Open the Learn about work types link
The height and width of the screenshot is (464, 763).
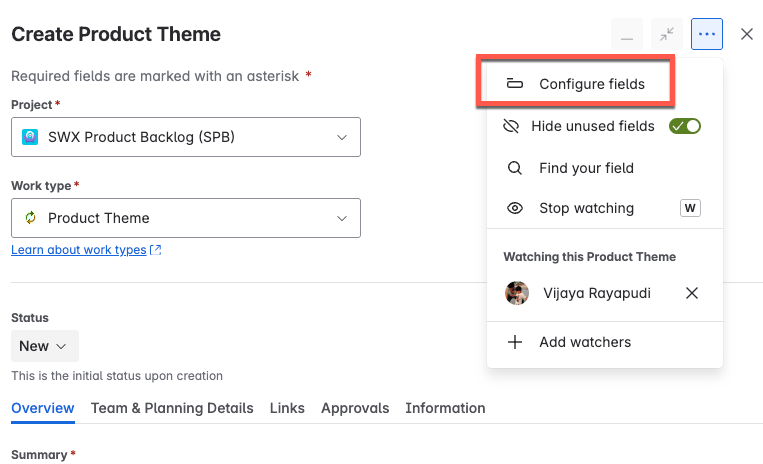click(79, 250)
